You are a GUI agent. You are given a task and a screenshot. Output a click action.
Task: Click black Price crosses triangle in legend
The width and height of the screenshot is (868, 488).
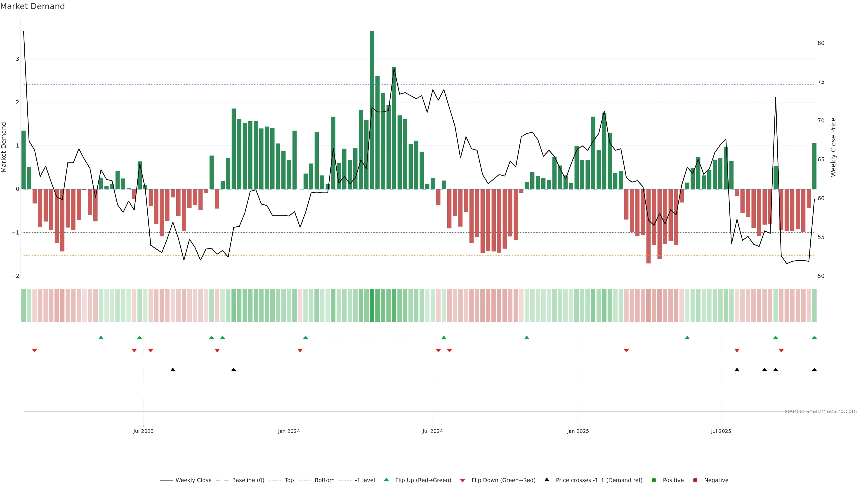point(547,480)
